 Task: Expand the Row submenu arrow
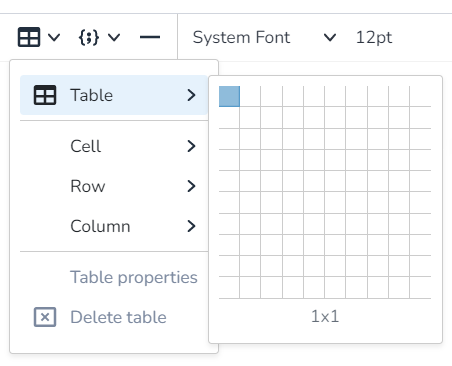(x=191, y=186)
